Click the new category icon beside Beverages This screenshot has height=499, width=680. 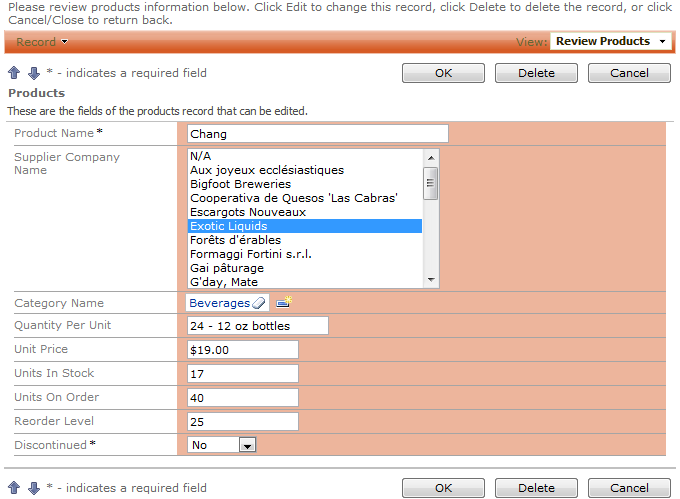click(x=283, y=303)
